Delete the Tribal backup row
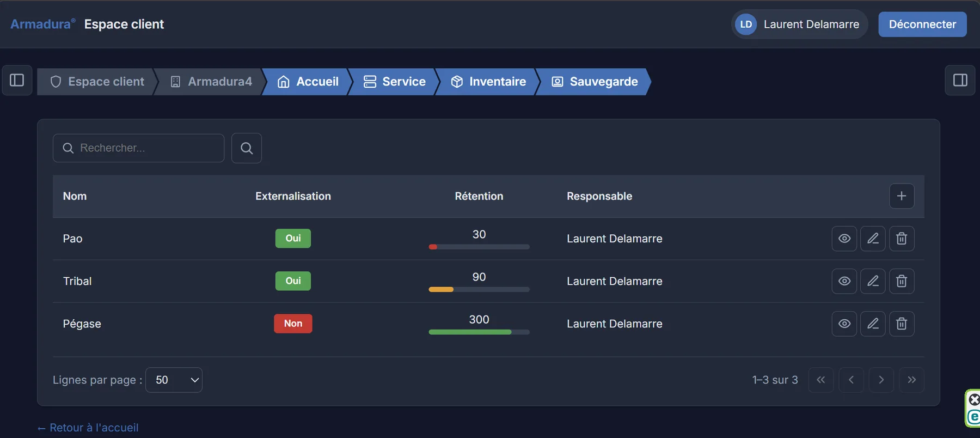The height and width of the screenshot is (438, 980). pos(902,281)
